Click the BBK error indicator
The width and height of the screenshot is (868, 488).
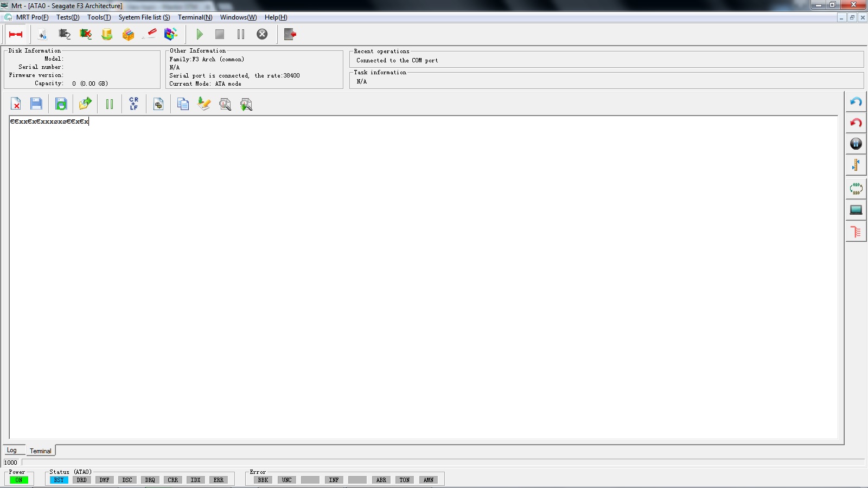pyautogui.click(x=263, y=480)
